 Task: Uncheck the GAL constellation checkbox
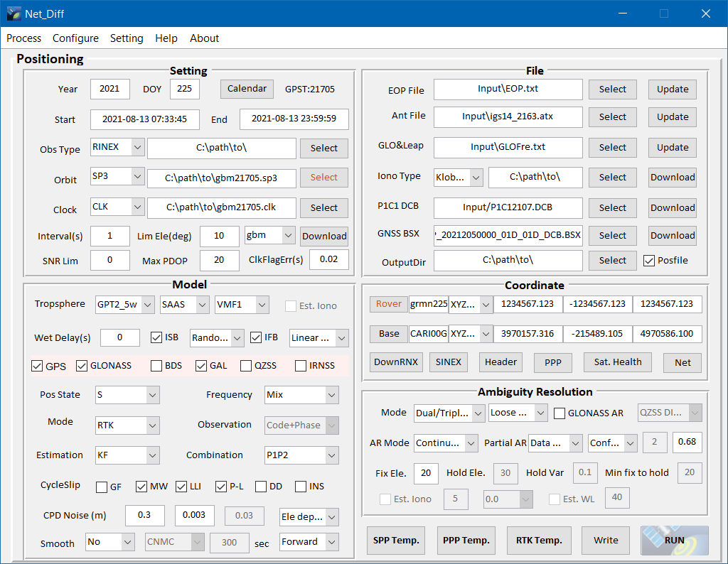pos(201,366)
